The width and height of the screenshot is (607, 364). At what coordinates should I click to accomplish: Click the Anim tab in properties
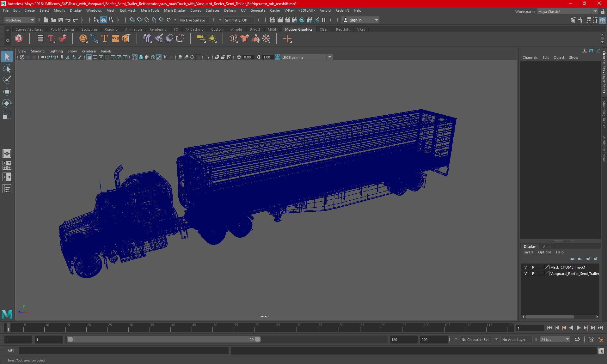click(x=547, y=246)
